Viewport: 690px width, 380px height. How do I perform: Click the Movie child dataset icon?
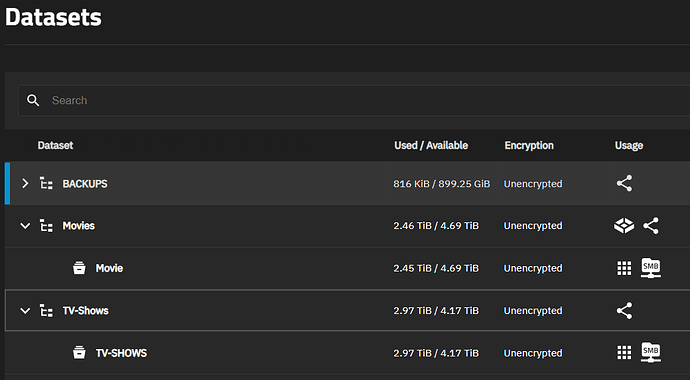79,268
